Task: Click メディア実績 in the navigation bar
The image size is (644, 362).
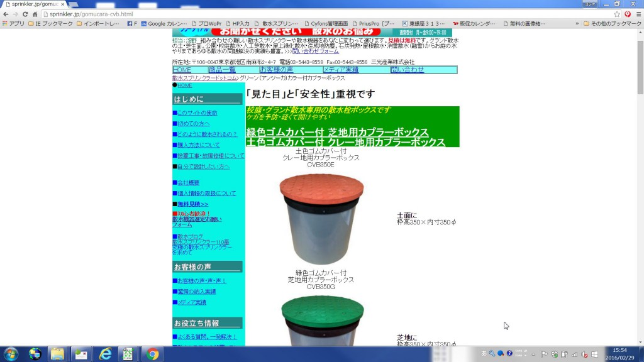Action: coord(341,70)
